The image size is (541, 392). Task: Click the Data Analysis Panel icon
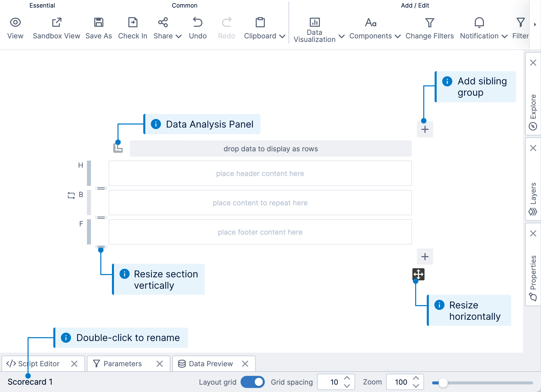tap(118, 149)
